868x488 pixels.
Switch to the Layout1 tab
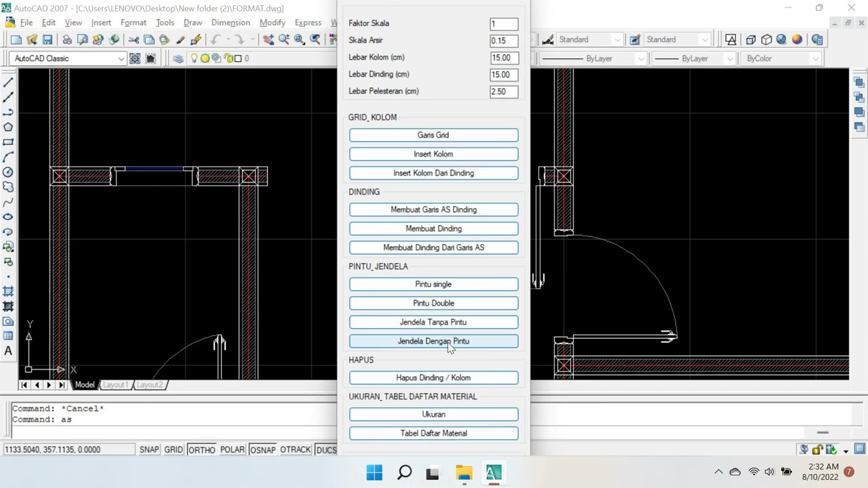(x=115, y=385)
